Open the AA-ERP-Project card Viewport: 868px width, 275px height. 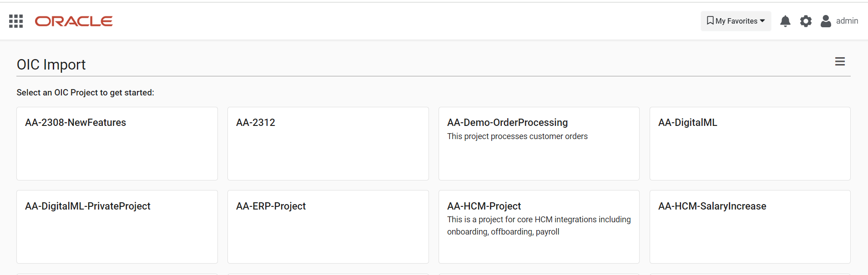(328, 227)
